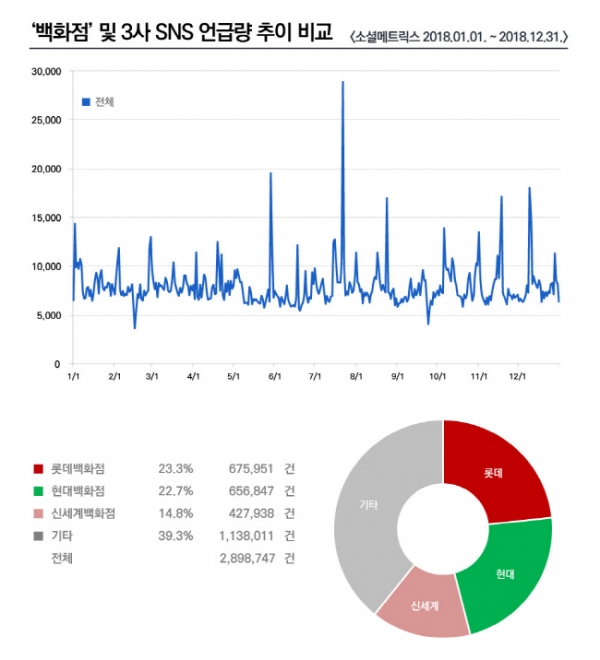The height and width of the screenshot is (660, 600).
Task: Click the 10/1 x-axis label
Action: point(437,376)
